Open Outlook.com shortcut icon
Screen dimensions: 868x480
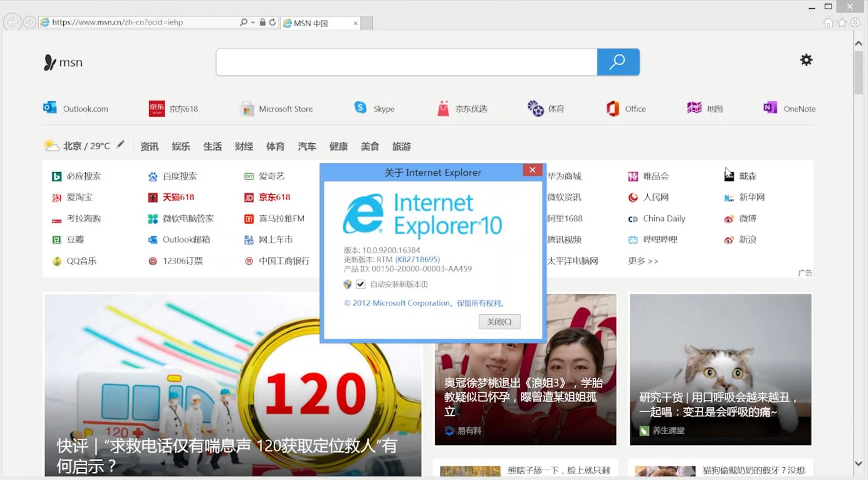pyautogui.click(x=50, y=108)
